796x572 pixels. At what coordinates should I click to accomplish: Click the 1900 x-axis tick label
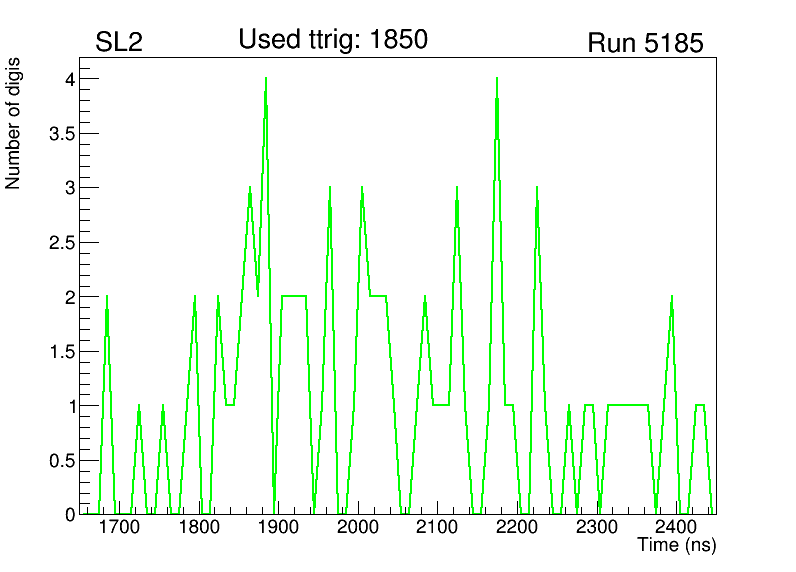click(278, 528)
